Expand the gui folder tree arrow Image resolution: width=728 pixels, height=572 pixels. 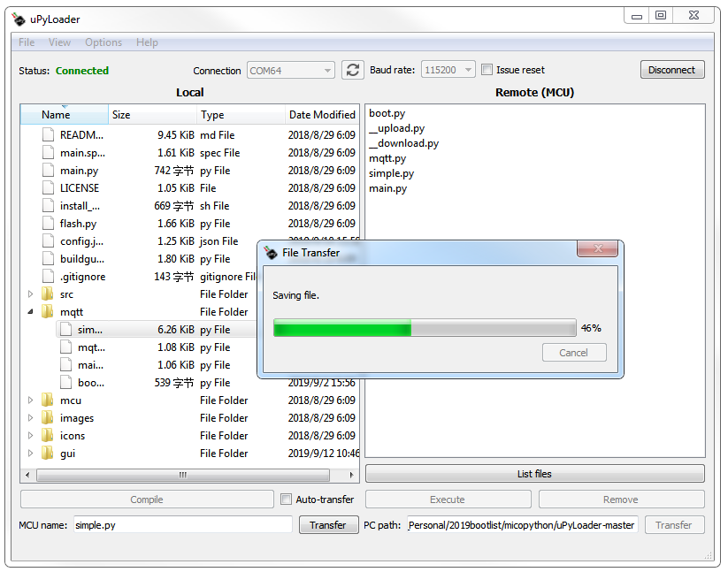pos(31,453)
